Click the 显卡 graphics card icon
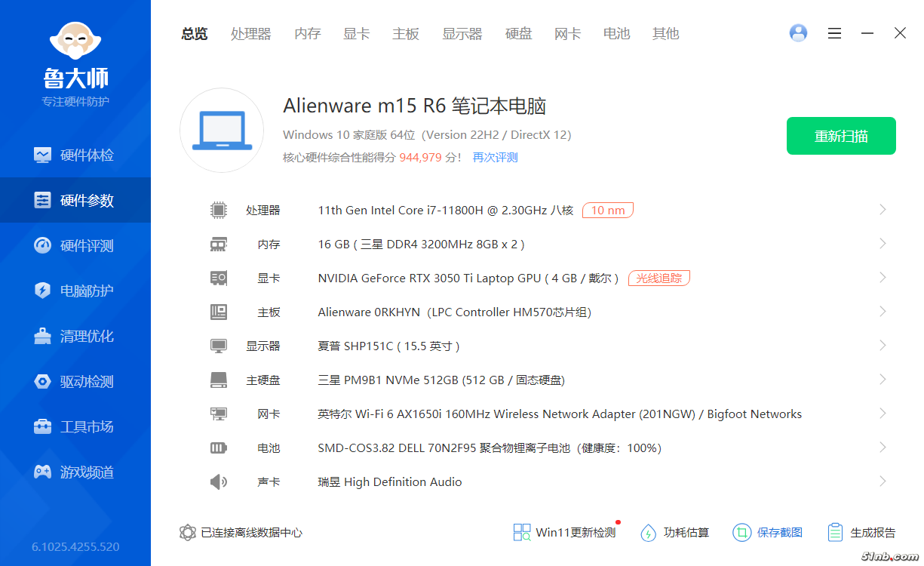This screenshot has width=924, height=566. coord(219,278)
